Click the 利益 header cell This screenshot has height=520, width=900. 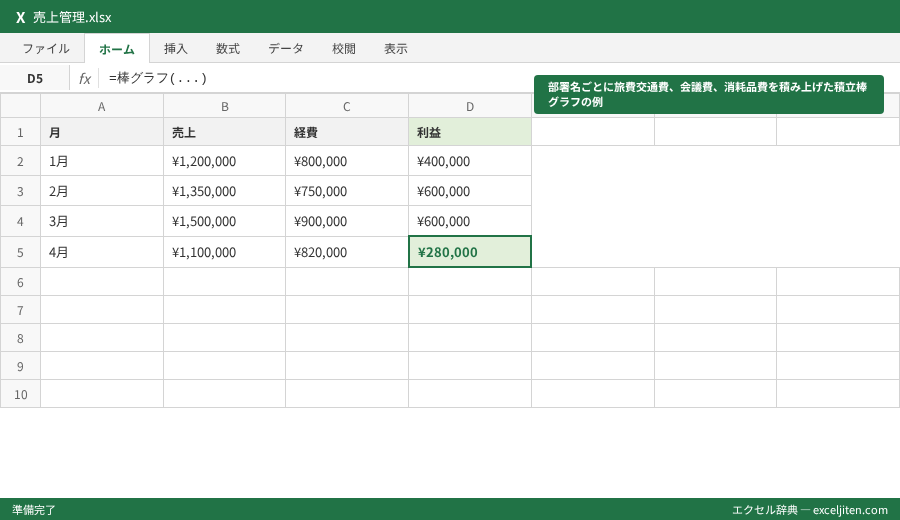point(470,132)
